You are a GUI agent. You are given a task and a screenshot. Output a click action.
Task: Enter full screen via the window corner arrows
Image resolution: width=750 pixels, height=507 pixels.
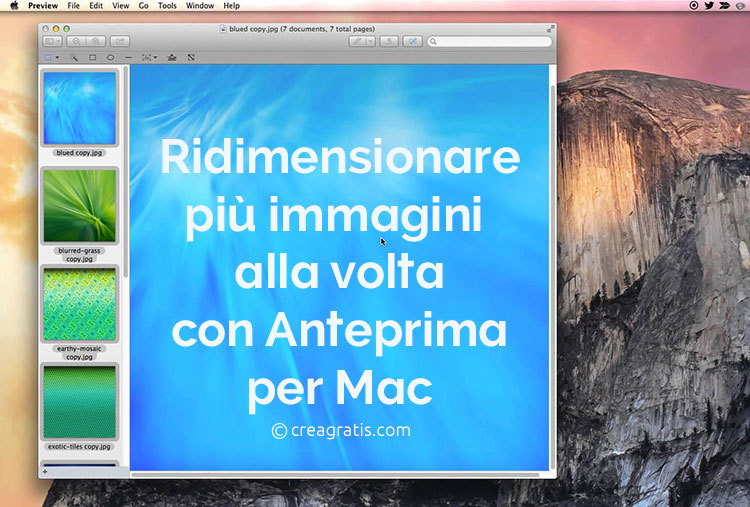tap(551, 29)
